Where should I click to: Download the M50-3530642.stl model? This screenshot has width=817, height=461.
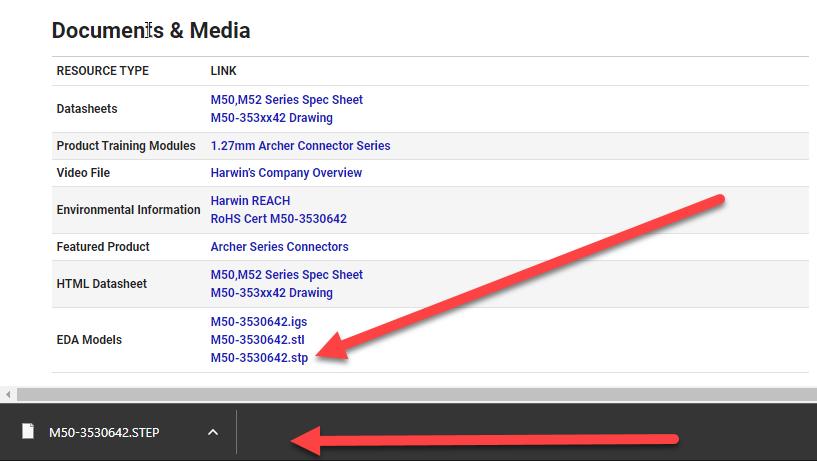tap(257, 340)
